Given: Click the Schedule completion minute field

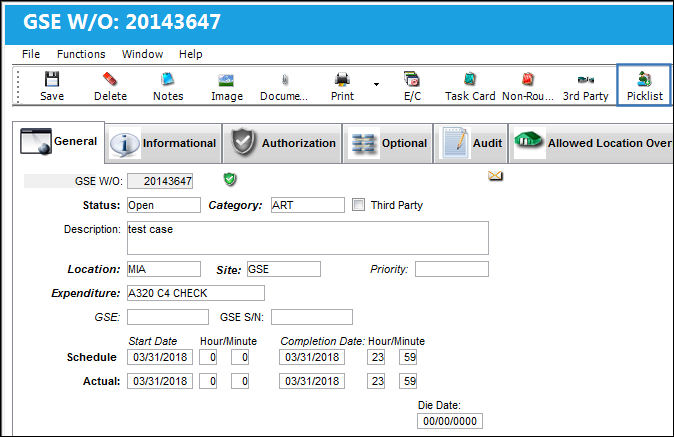Looking at the screenshot, I should tap(408, 357).
